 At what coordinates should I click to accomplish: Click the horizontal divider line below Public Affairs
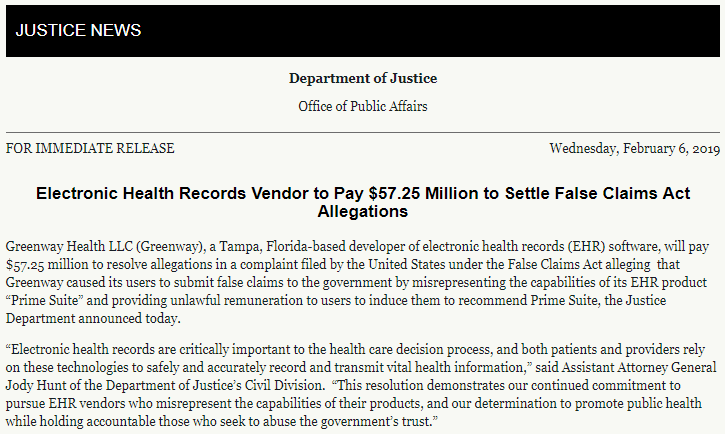click(x=362, y=132)
